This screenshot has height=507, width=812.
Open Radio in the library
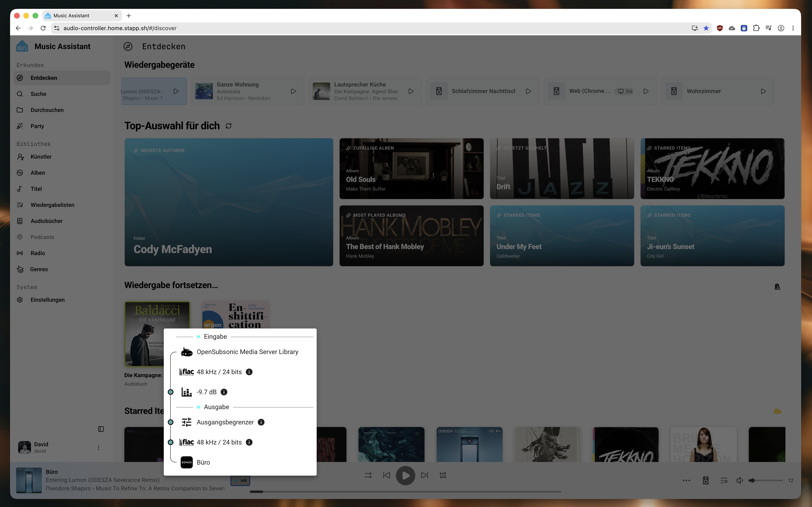click(62, 253)
